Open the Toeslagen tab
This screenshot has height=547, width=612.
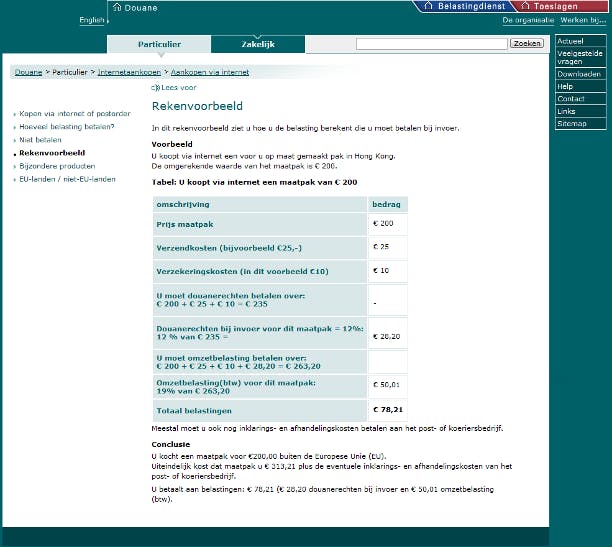(x=561, y=6)
